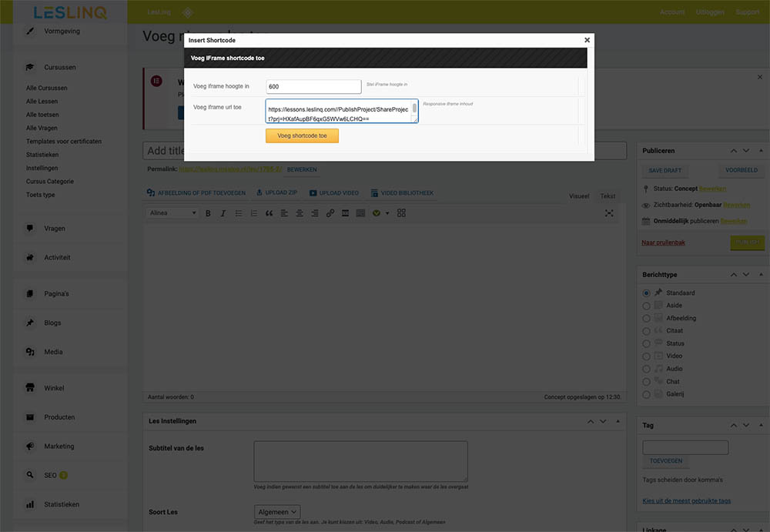Open the Soort Les dropdown showing Algemeen
Screen dimensions: 770x532
277,512
